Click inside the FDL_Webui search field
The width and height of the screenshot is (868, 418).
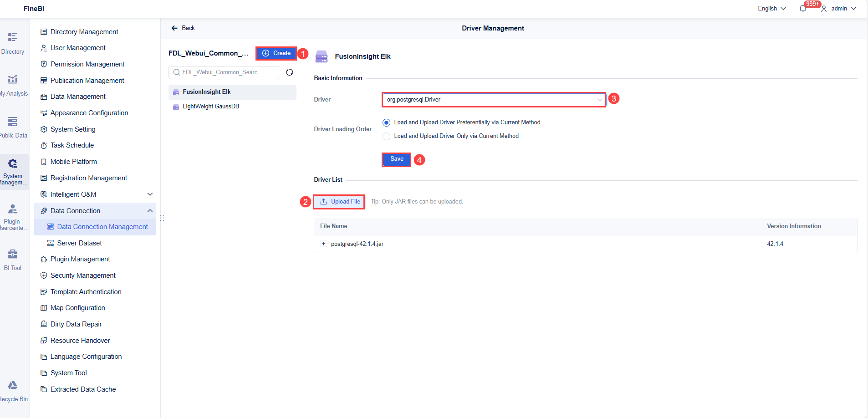click(x=223, y=72)
